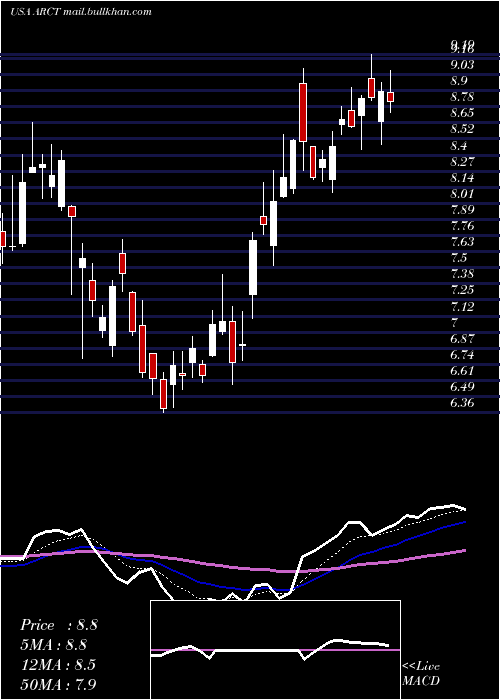
Task: Click the 7.63 price axis label
Action: pos(462,242)
